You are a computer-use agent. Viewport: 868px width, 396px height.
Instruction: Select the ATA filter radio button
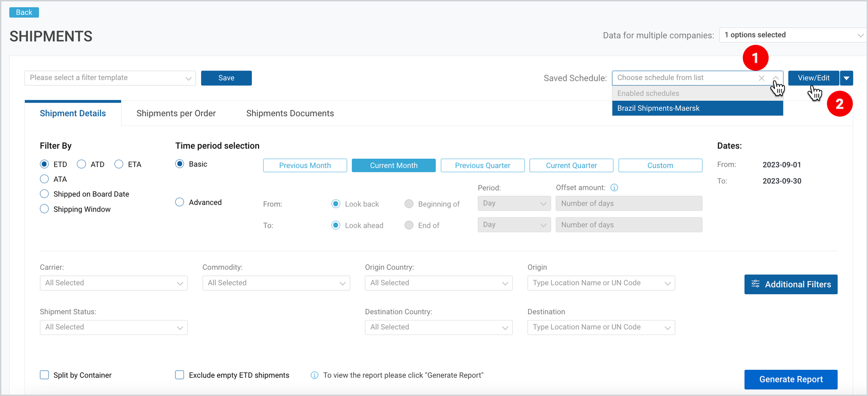point(44,179)
